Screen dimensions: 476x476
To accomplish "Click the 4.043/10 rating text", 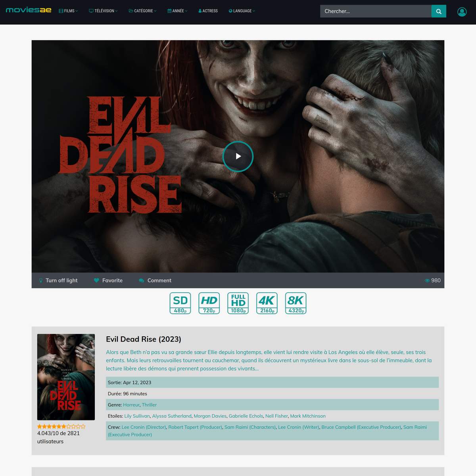I will (x=58, y=437).
